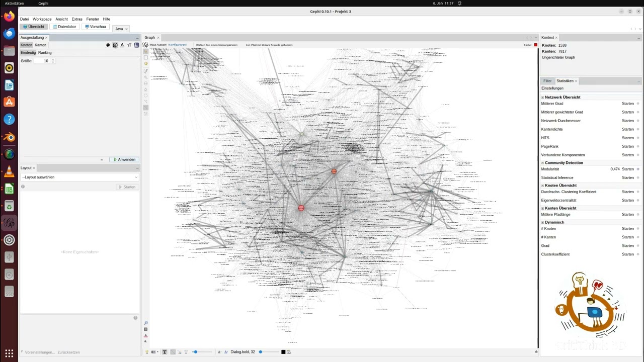Center the graph with magnifier icon
This screenshot has width=644, height=362.
point(146,323)
